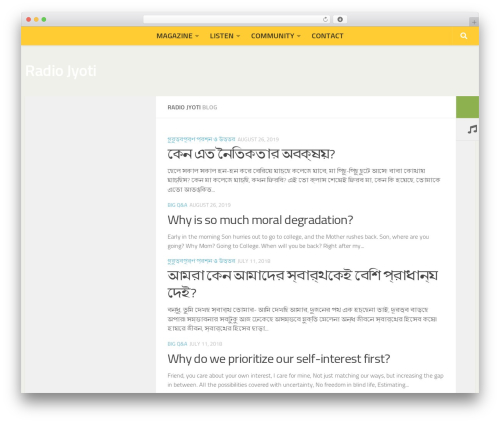
Task: Open post 'Why is so much moral degradation?'
Action: [260, 220]
